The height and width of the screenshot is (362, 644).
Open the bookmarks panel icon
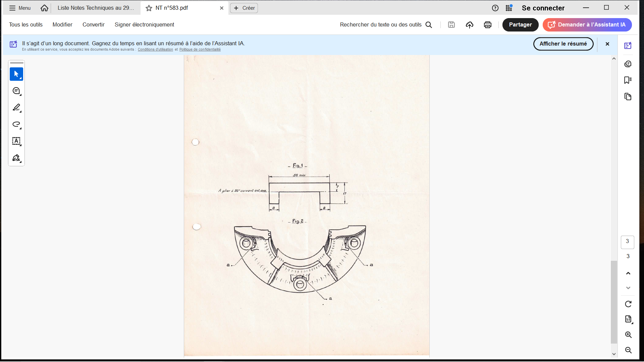point(628,80)
